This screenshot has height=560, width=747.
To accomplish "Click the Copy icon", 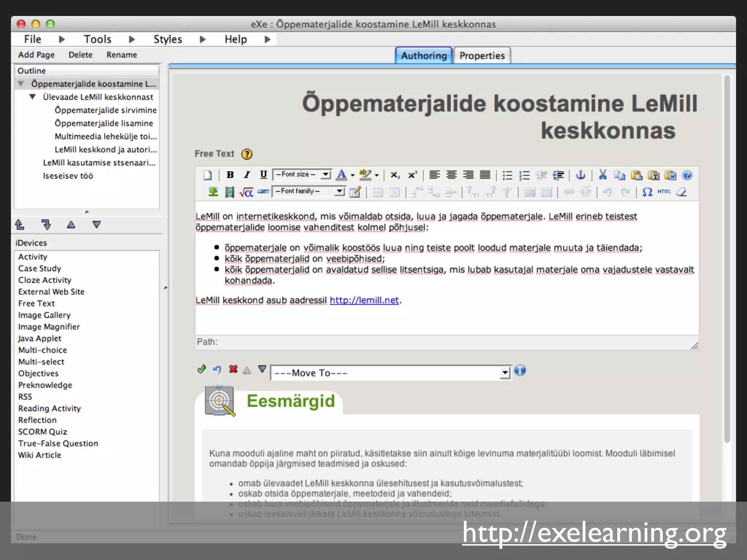I will [x=619, y=175].
